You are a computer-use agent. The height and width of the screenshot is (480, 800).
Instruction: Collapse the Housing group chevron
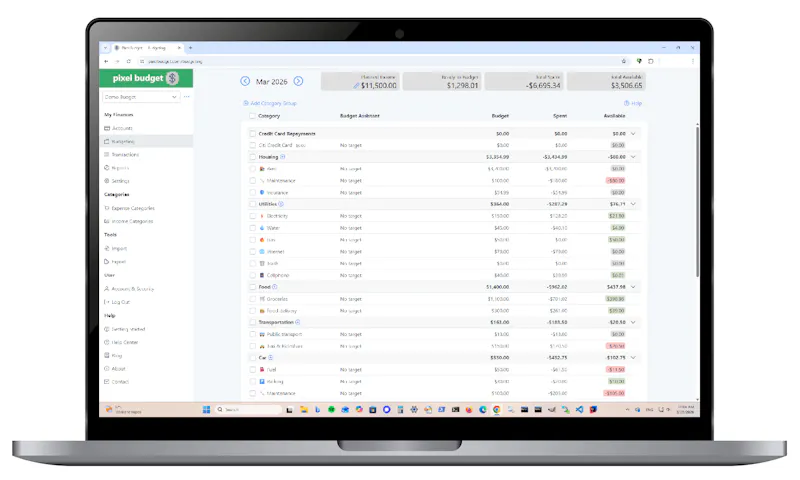click(x=633, y=157)
